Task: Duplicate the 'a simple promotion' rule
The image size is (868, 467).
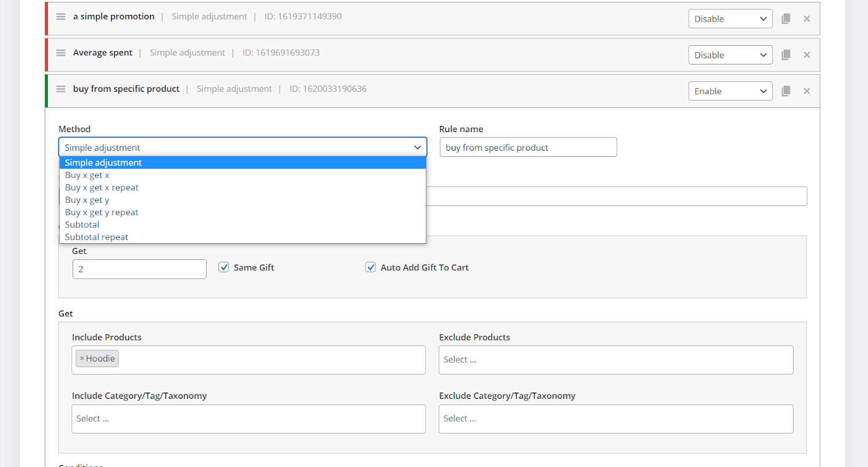Action: click(x=785, y=19)
